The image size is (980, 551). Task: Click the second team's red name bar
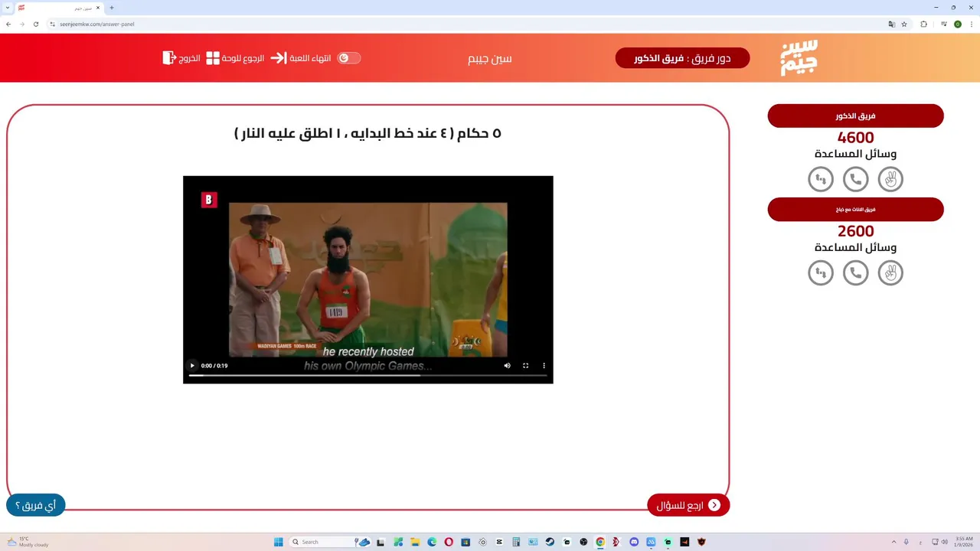856,209
